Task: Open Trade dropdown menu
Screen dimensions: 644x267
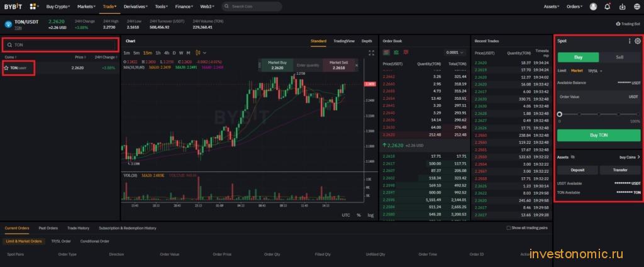Action: (109, 6)
